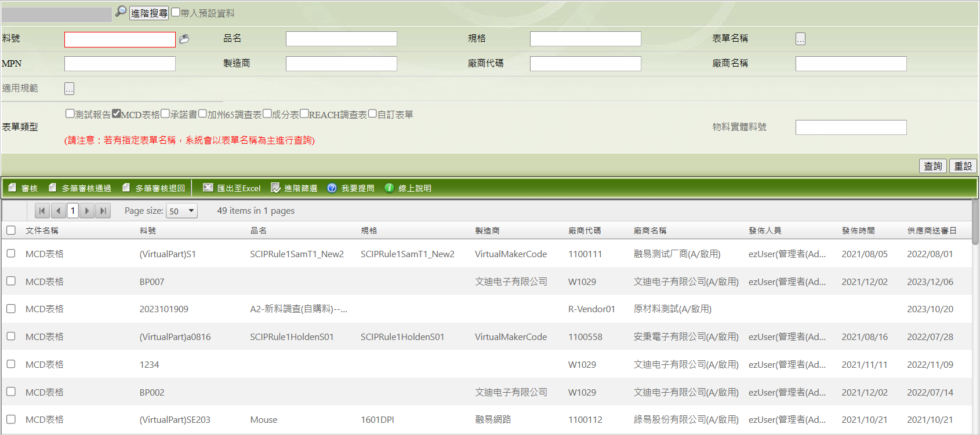Viewport: 980px width, 435px height.
Task: Sort by 發佈人員 column header
Action: (765, 231)
